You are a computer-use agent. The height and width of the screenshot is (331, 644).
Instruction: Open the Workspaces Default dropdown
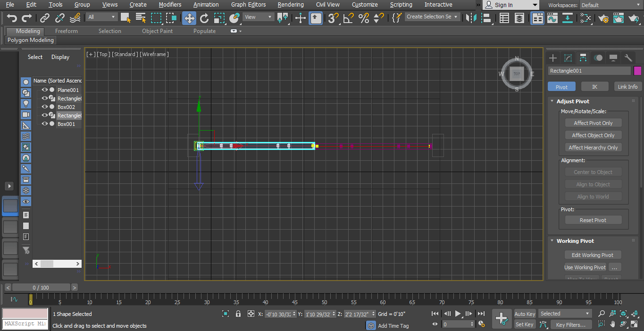611,5
